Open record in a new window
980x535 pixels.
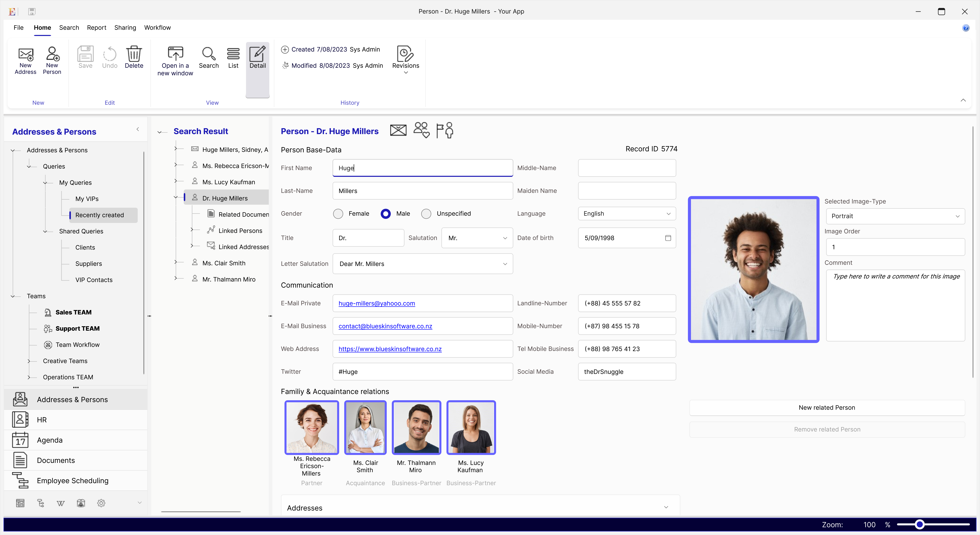(175, 61)
